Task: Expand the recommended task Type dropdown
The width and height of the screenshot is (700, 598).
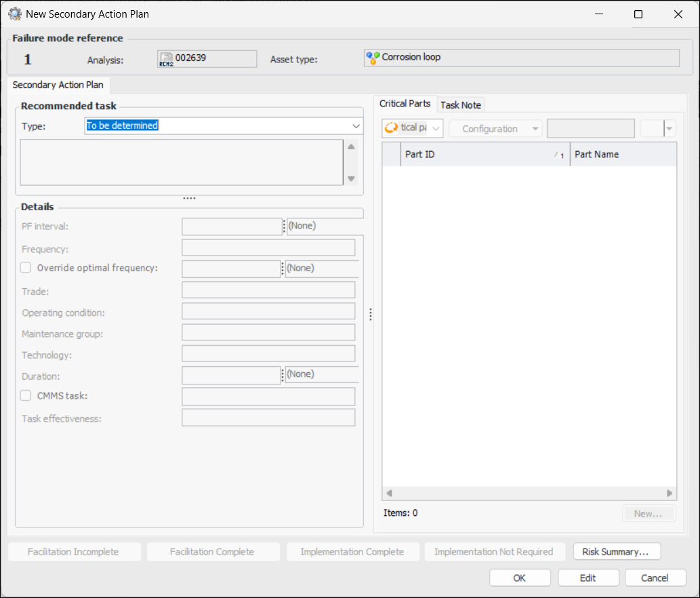Action: tap(356, 126)
